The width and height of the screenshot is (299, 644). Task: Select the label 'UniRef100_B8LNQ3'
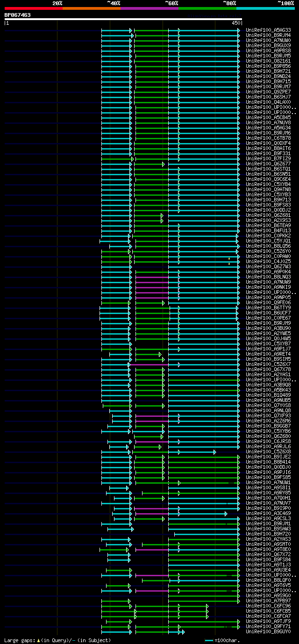click(x=268, y=277)
